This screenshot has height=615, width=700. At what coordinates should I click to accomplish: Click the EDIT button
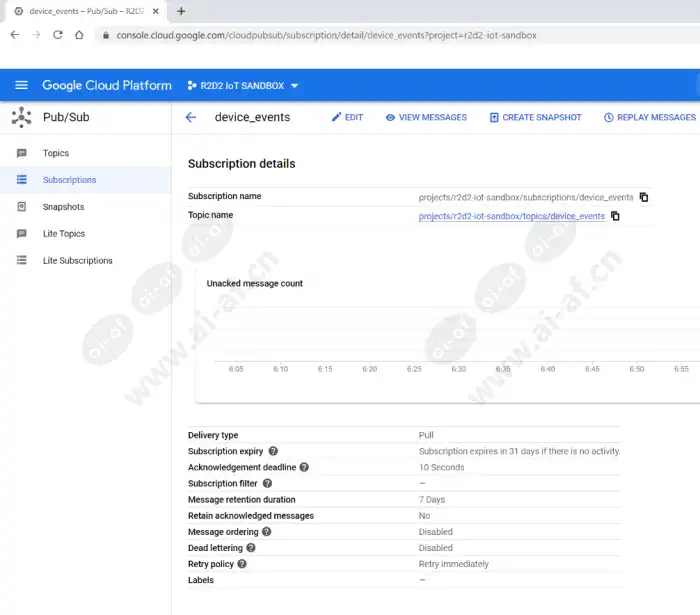[347, 117]
